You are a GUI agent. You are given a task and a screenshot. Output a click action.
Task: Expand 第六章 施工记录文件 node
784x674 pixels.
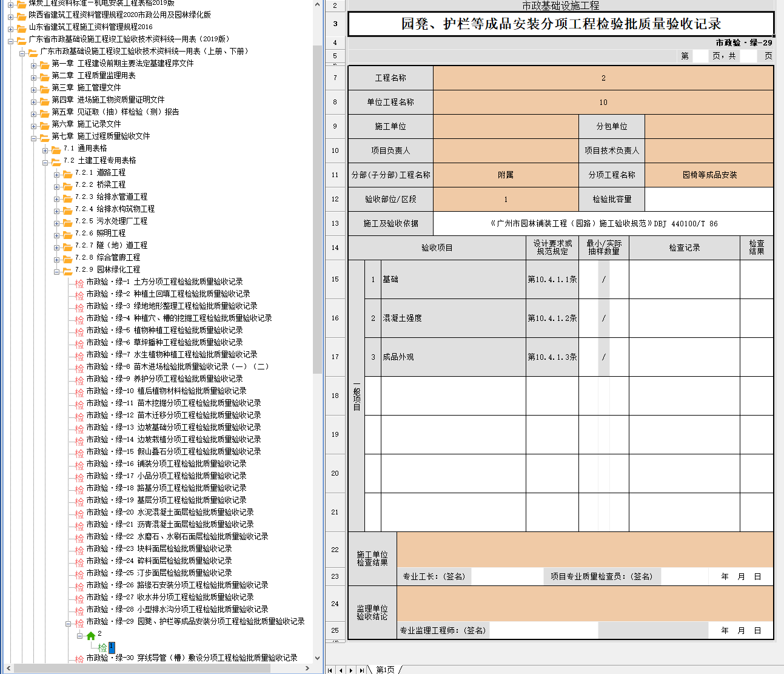(34, 125)
